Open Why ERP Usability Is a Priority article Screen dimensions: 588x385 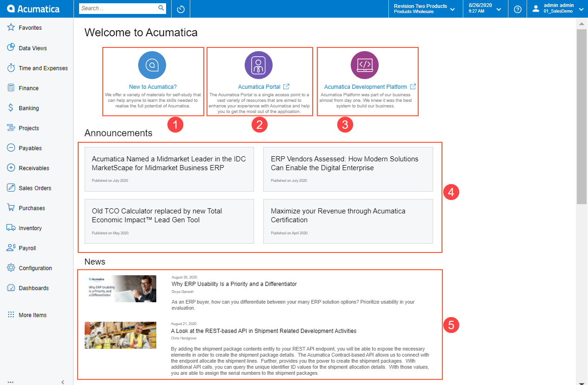234,284
